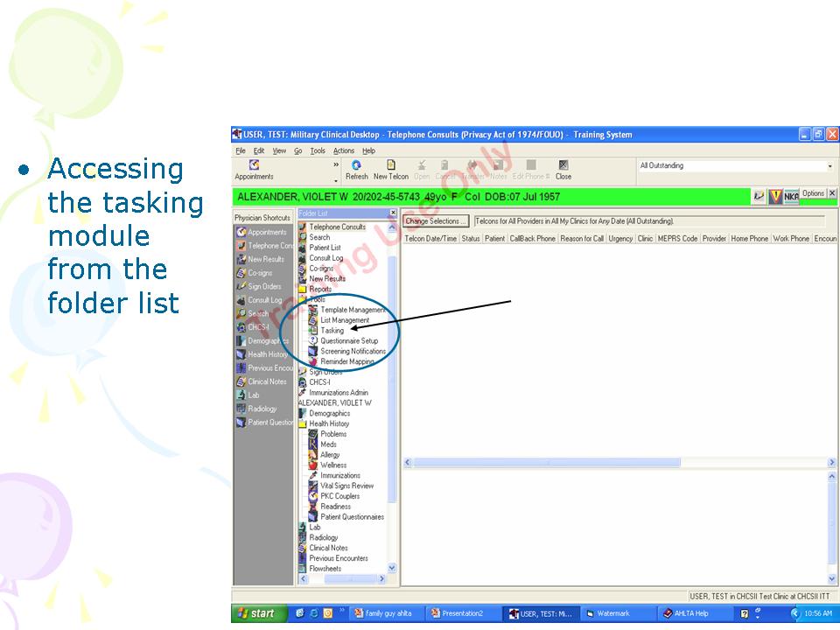The width and height of the screenshot is (840, 630).
Task: Expand the toolbar overflow chevron
Action: click(x=336, y=164)
